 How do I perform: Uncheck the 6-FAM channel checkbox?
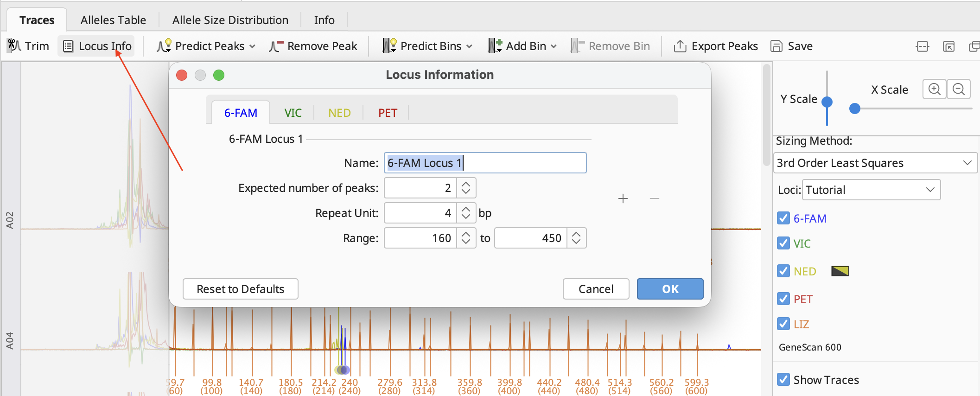783,218
